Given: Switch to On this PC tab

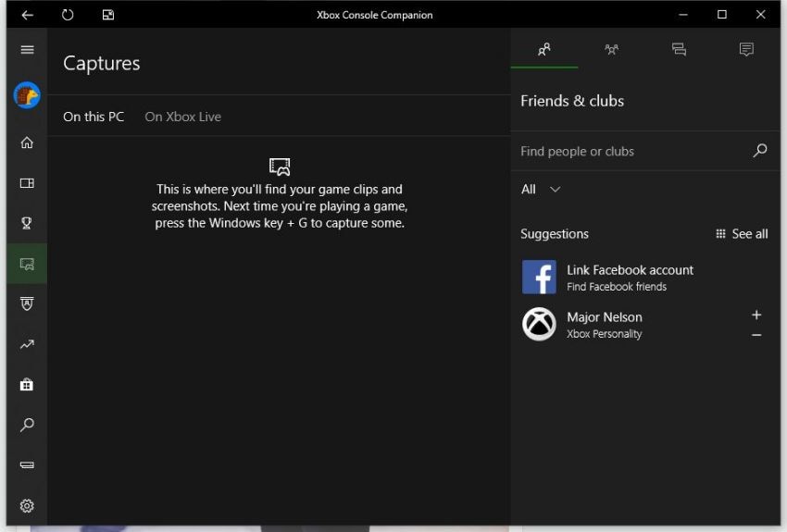Looking at the screenshot, I should [x=94, y=117].
